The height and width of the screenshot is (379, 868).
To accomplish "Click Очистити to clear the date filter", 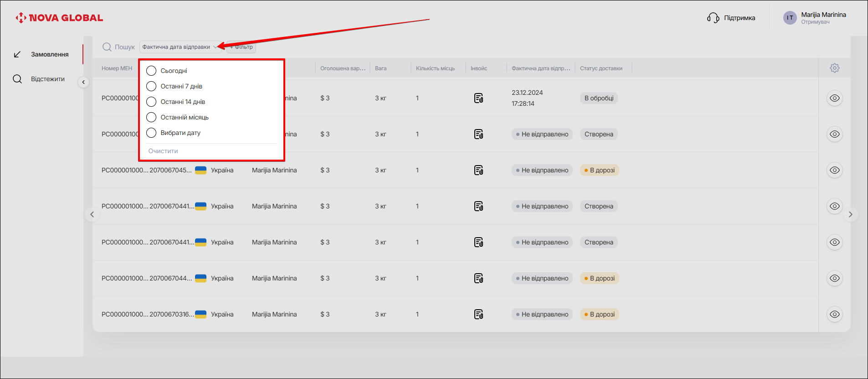I will pos(163,151).
